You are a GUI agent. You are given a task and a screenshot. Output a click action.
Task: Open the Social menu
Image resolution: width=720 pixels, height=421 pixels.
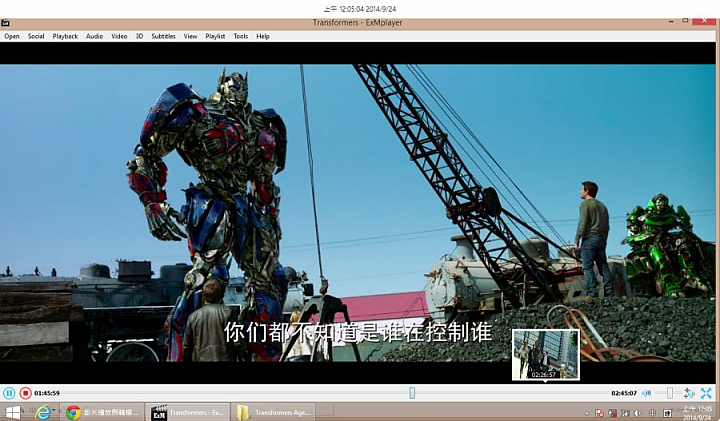pos(36,36)
